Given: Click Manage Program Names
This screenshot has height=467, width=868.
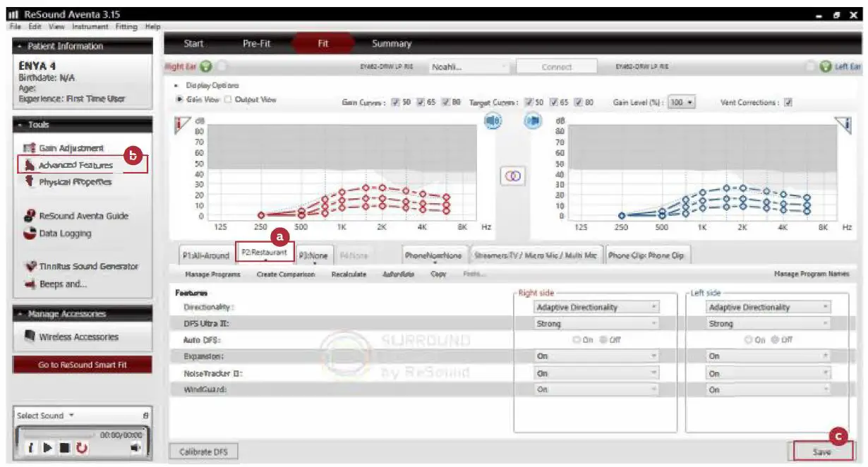Looking at the screenshot, I should coord(812,274).
